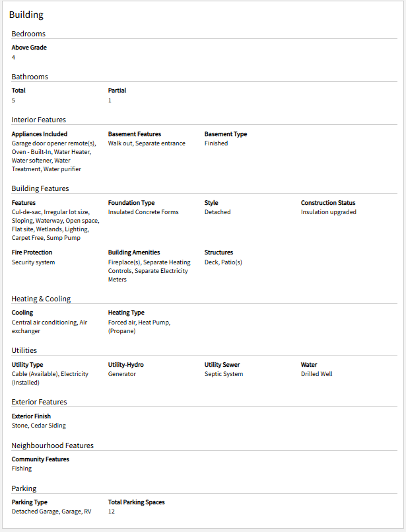Image resolution: width=406 pixels, height=532 pixels.
Task: Select the Exterior Finish label
Action: coord(31,416)
